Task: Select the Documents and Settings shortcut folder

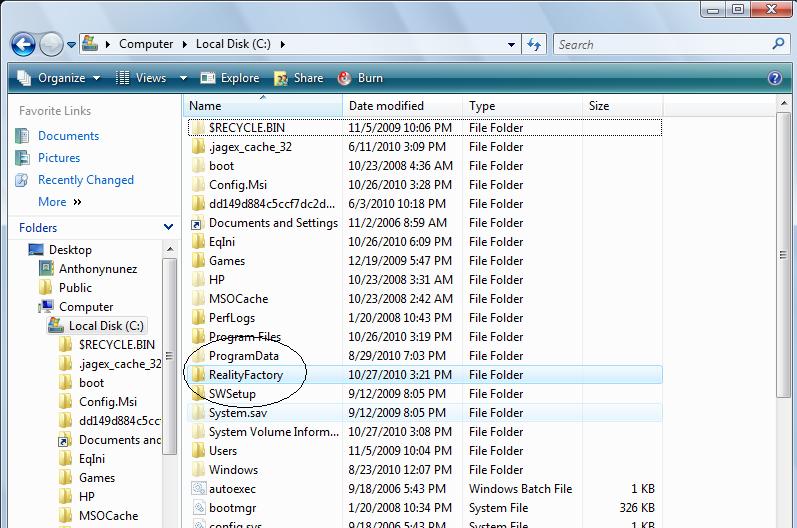Action: tap(272, 223)
